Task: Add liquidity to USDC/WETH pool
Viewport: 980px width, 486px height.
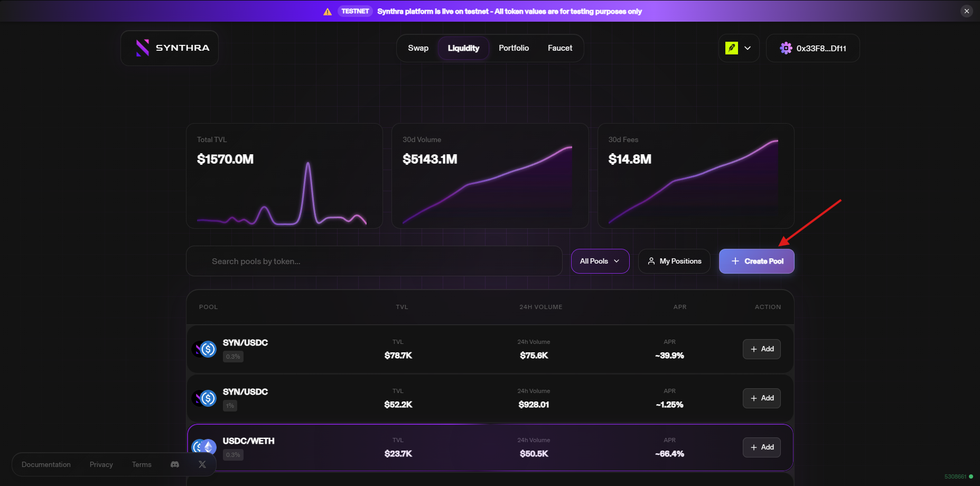Action: pos(761,447)
